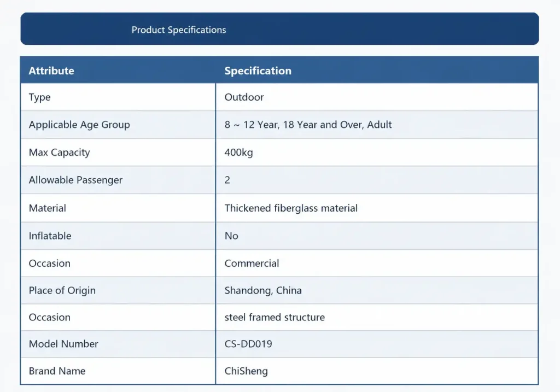560x392 pixels.
Task: Click the 400kg value cell
Action: pos(377,153)
